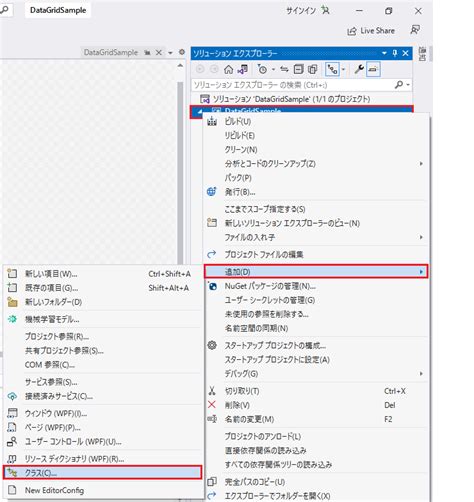Click the show all files icon
This screenshot has height=502, width=474.
[x=313, y=69]
